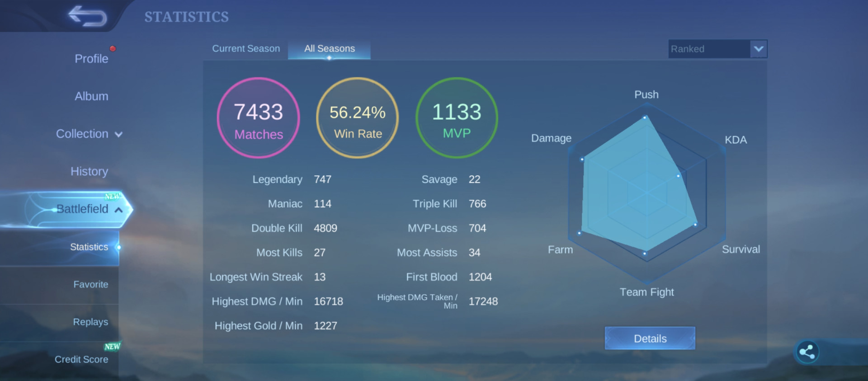Click the Maniac count 114

(323, 204)
